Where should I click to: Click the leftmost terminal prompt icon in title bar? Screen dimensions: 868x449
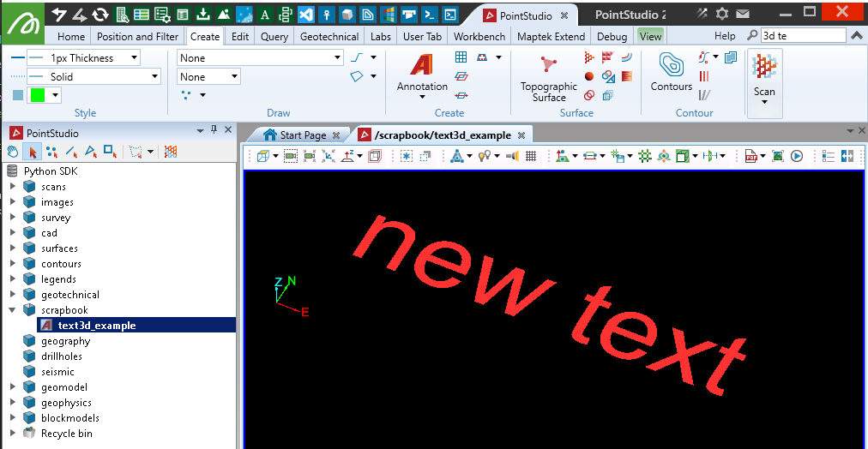(x=429, y=15)
